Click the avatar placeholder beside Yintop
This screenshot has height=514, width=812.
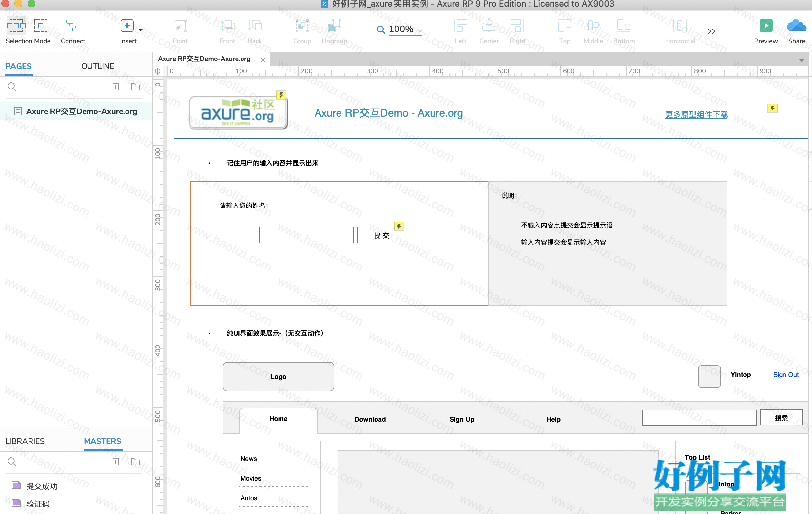(709, 376)
